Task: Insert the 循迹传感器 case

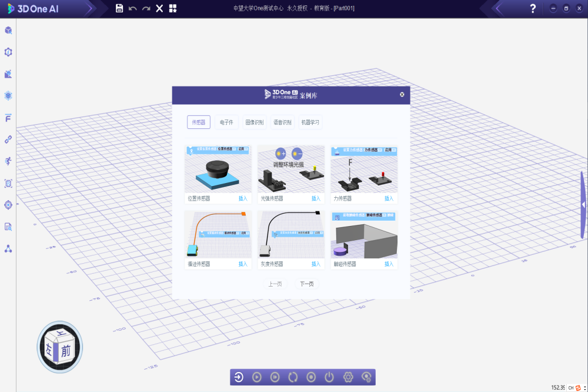Action: pyautogui.click(x=243, y=264)
